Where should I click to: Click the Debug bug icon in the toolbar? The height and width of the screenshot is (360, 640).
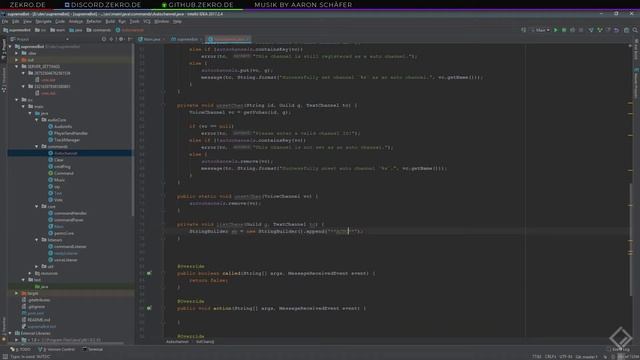pos(564,30)
